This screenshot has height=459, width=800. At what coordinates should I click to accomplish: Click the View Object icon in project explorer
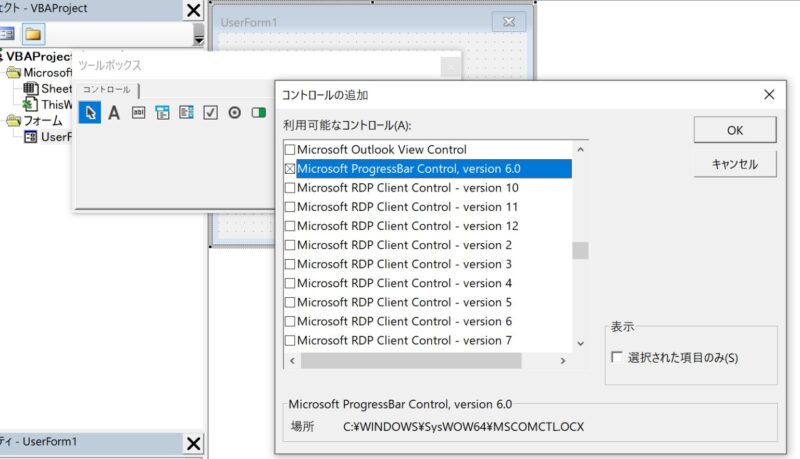tap(7, 34)
